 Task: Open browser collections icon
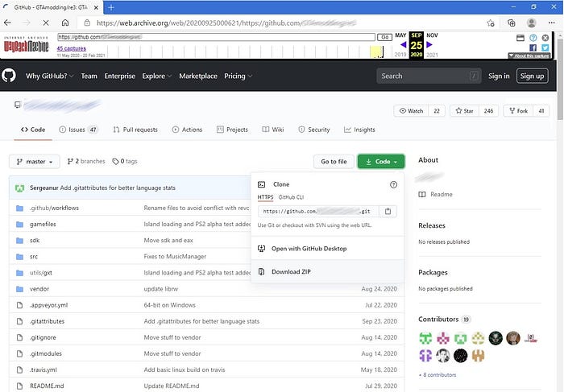[x=511, y=23]
